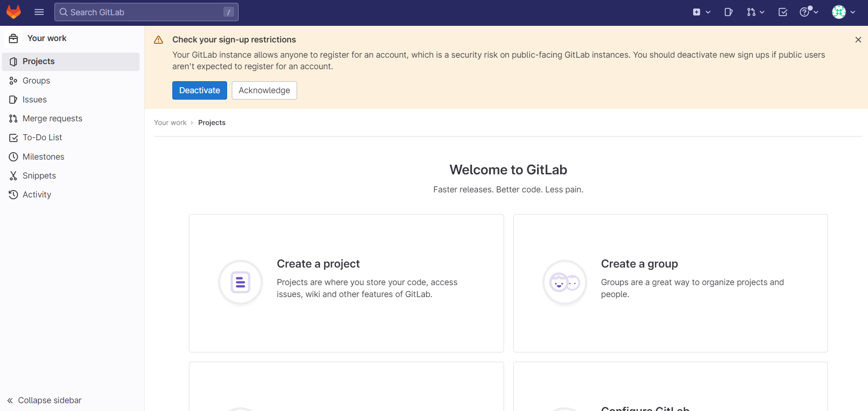This screenshot has height=411, width=868.
Task: Open Snippets in the sidebar
Action: 71,176
